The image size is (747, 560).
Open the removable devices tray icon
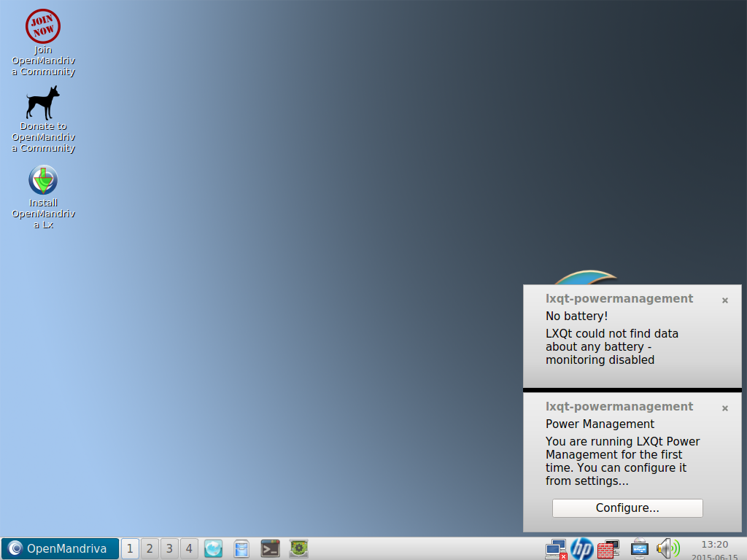coord(639,549)
